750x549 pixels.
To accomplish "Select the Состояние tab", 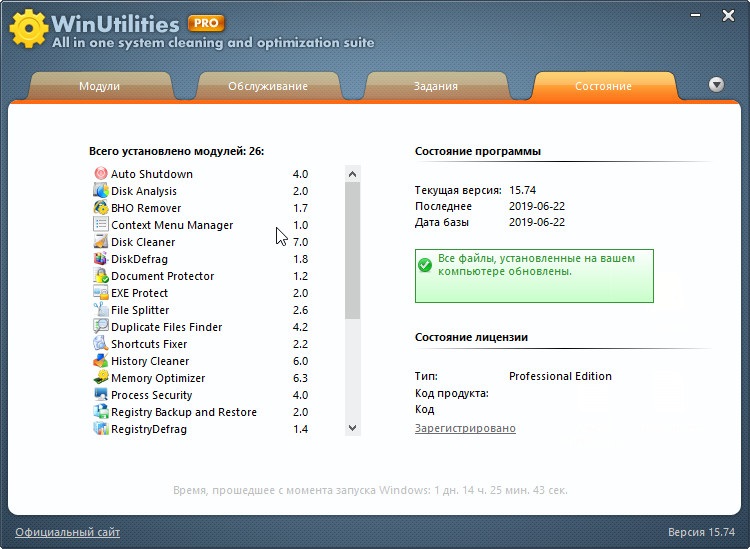I will tap(603, 86).
